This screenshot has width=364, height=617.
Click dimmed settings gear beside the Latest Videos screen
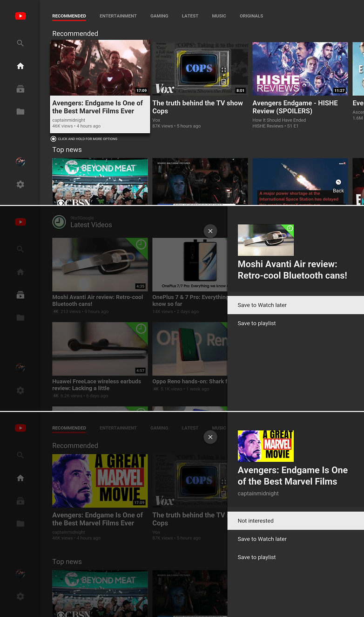(20, 391)
